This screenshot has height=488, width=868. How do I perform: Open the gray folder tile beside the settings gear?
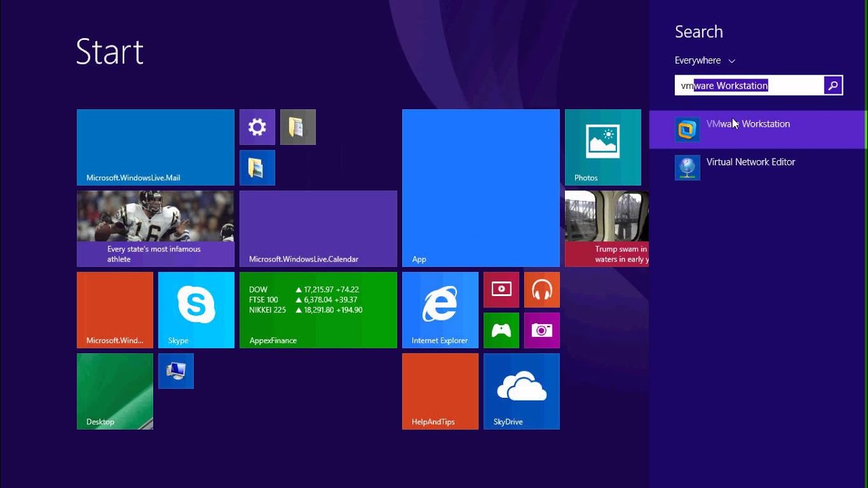click(298, 127)
